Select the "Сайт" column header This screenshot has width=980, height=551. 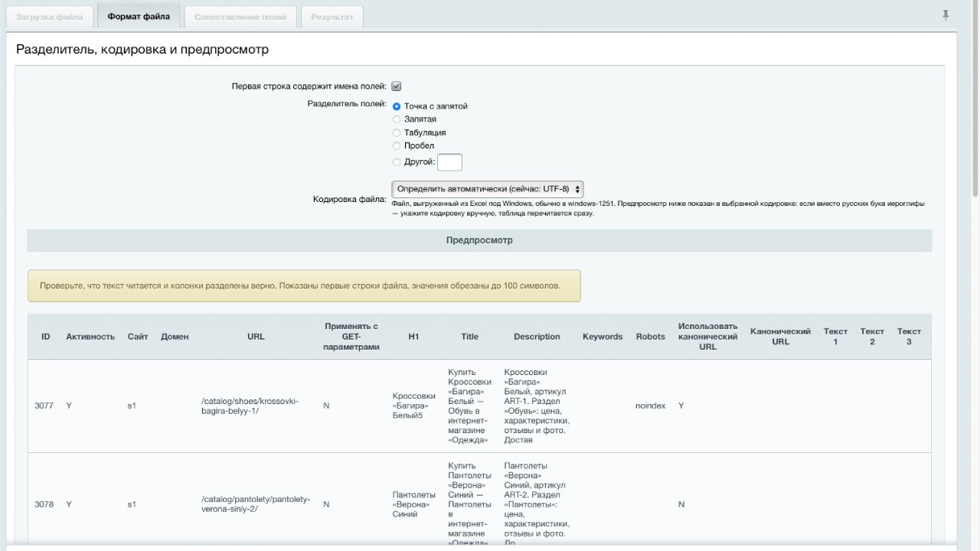[x=138, y=337]
